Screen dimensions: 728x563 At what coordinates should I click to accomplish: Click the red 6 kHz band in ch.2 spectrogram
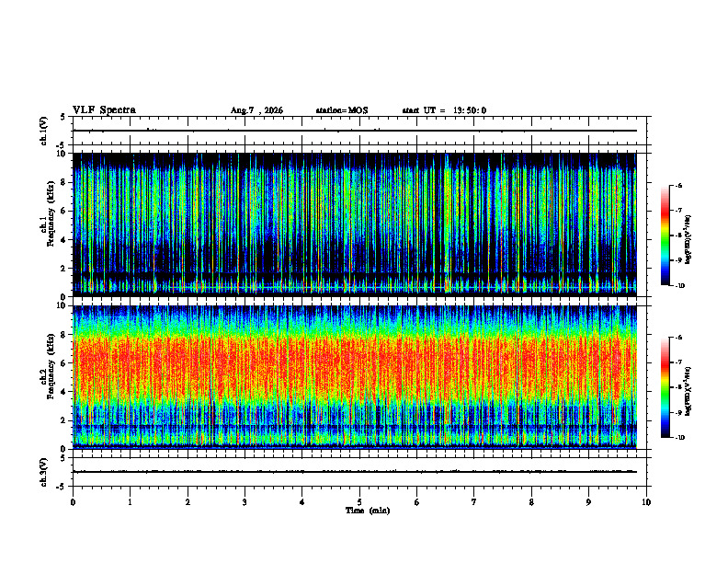point(355,362)
